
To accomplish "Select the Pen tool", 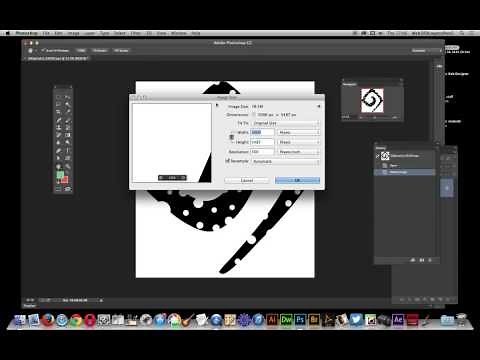I will point(59,150).
